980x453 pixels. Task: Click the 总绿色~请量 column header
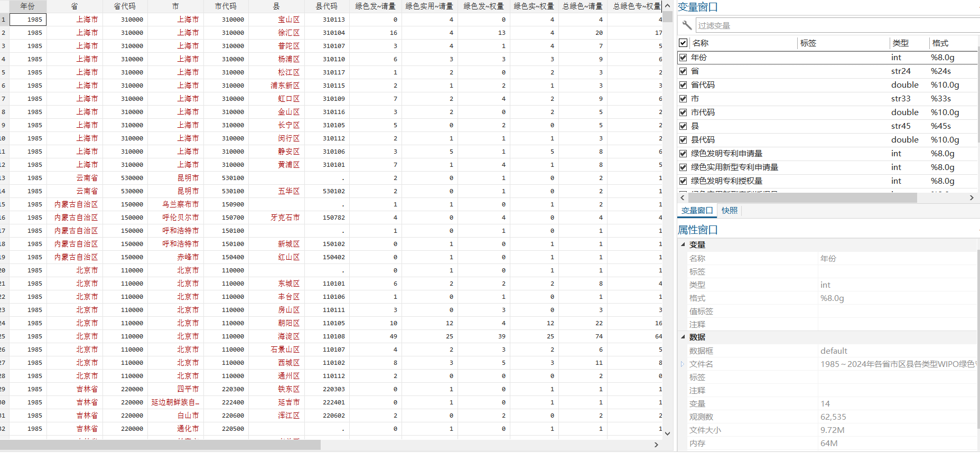click(582, 6)
